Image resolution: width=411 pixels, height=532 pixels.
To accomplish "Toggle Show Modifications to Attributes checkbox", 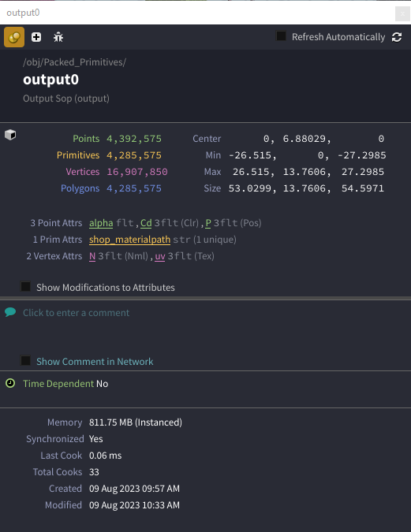I will (25, 286).
